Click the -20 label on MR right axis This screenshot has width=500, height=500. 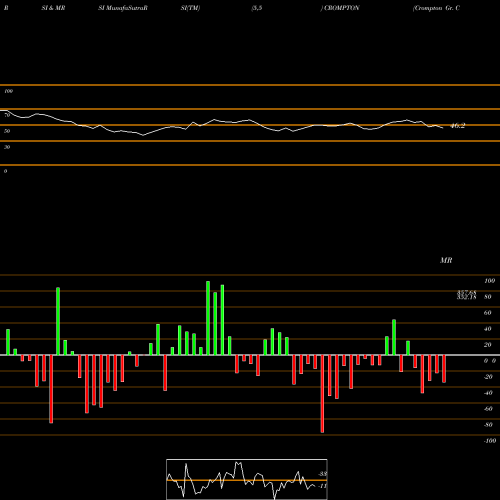488,377
